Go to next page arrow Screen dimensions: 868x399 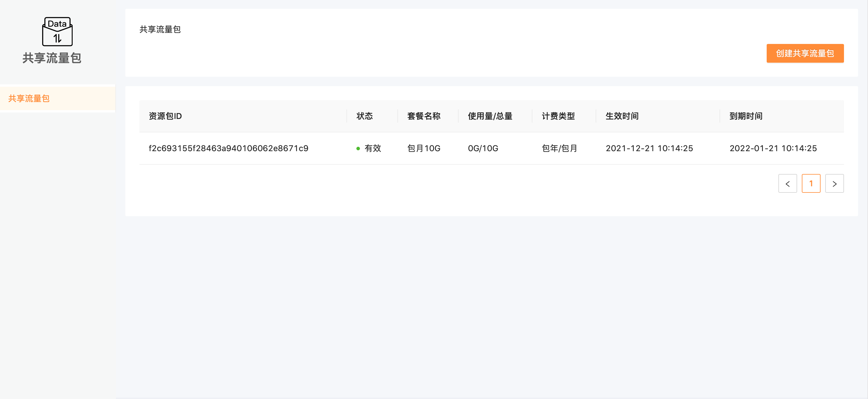834,184
